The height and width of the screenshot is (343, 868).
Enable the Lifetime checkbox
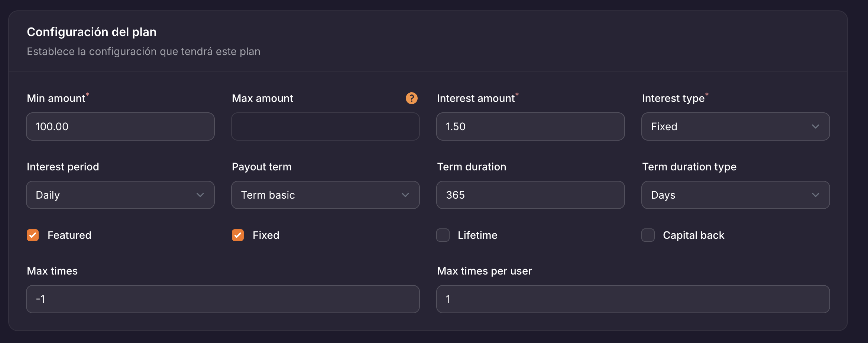tap(443, 235)
